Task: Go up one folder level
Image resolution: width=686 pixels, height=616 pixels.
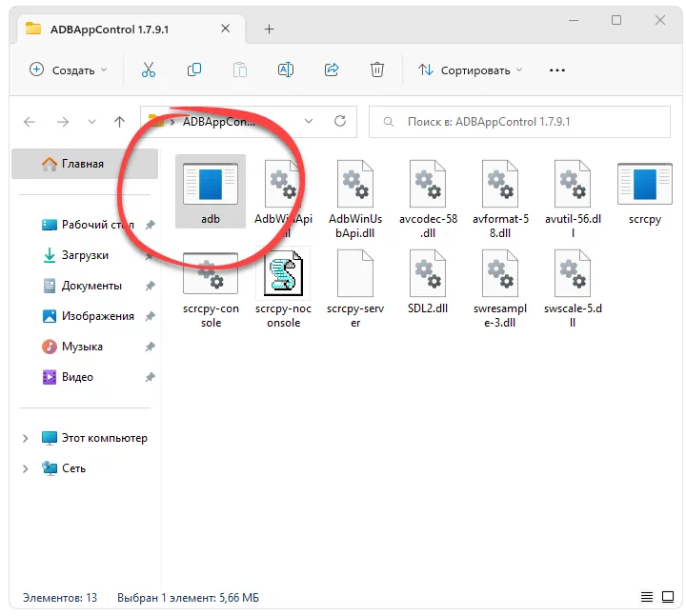Action: [x=119, y=122]
